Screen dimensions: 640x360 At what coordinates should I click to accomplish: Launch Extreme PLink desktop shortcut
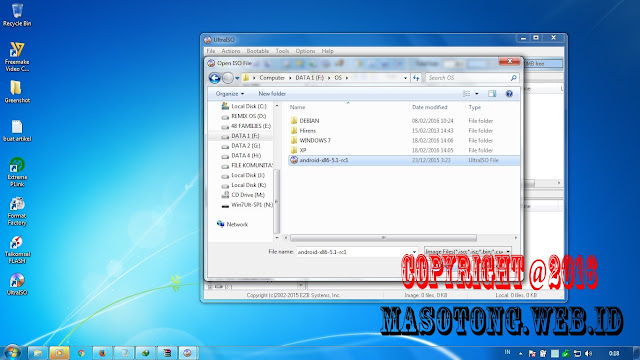click(x=17, y=172)
